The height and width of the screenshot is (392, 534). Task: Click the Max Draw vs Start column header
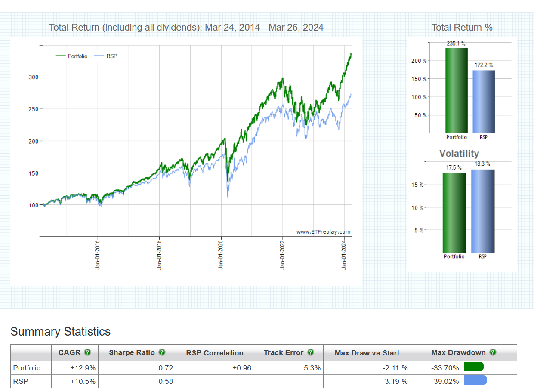coord(367,353)
